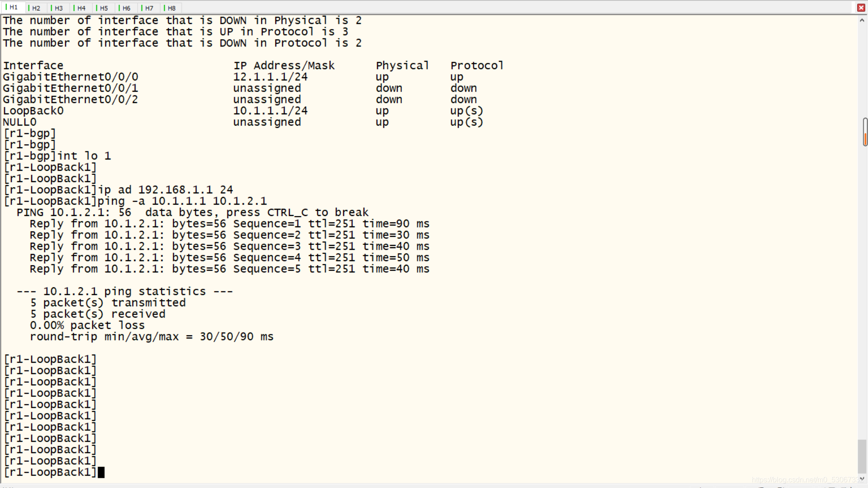Screen dimensions: 868x488
Task: Click the red X close tab icon
Action: [x=861, y=8]
